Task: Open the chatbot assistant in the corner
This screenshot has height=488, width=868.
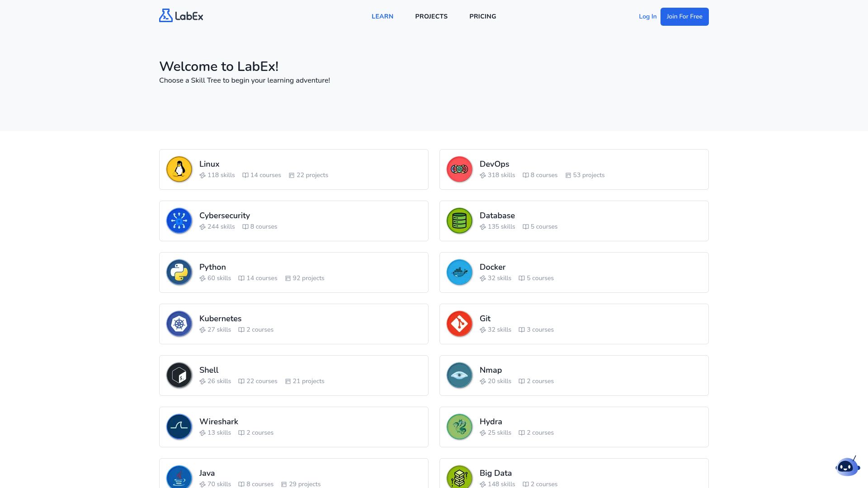Action: tap(847, 466)
